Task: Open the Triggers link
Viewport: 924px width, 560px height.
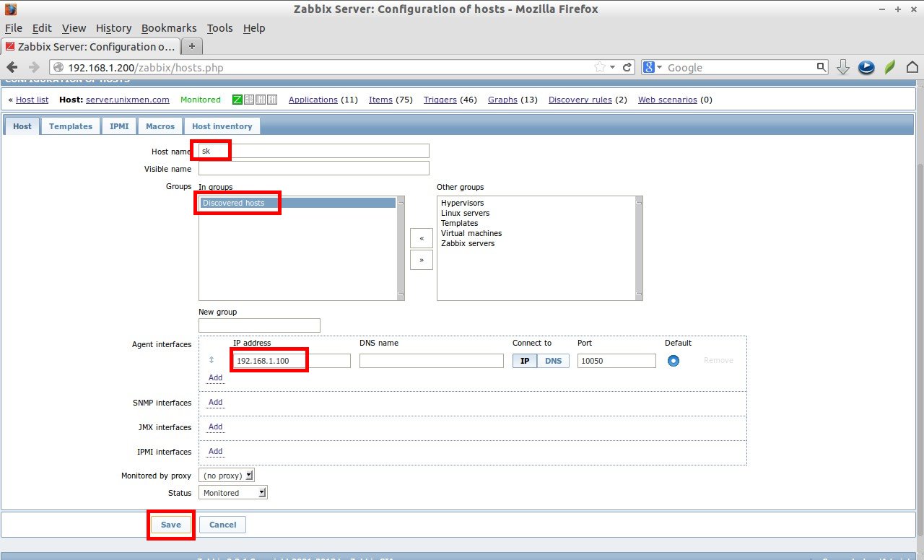Action: tap(440, 100)
